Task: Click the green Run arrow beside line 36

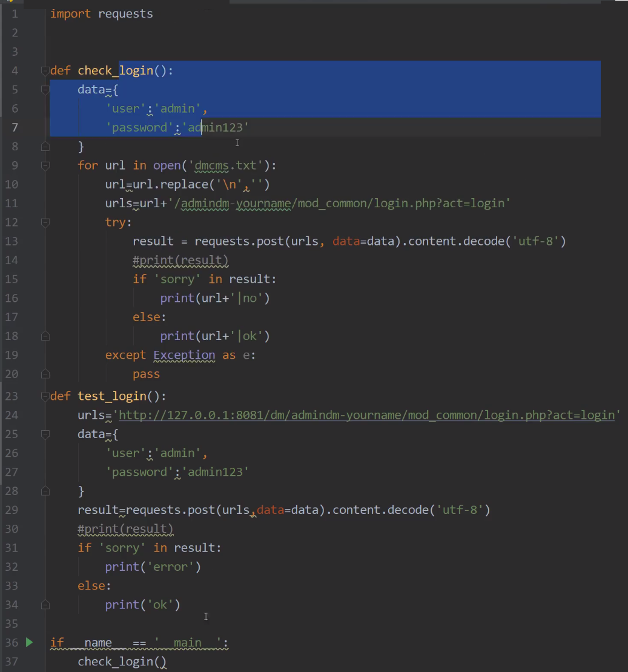Action: [x=29, y=642]
